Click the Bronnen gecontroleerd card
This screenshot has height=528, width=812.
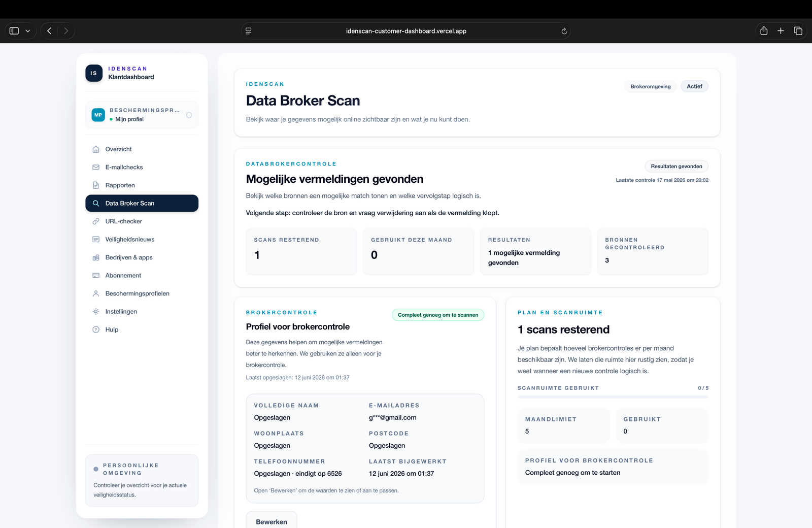(x=653, y=252)
